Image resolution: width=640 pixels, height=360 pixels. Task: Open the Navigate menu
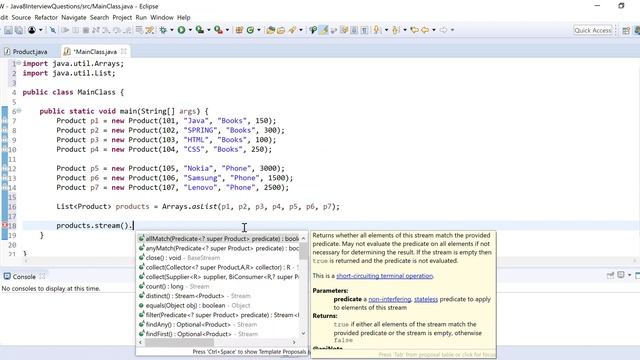(x=74, y=18)
